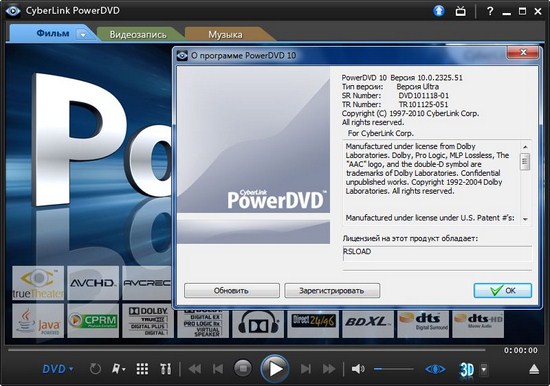The width and height of the screenshot is (550, 386).
Task: Click the 'DVD101118-01' SR number
Action: click(423, 95)
